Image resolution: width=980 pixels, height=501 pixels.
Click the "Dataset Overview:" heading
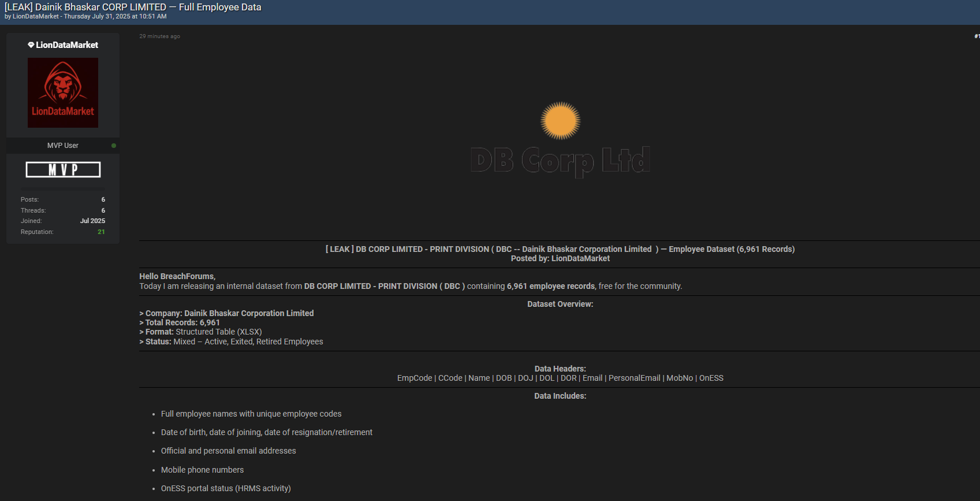click(560, 304)
